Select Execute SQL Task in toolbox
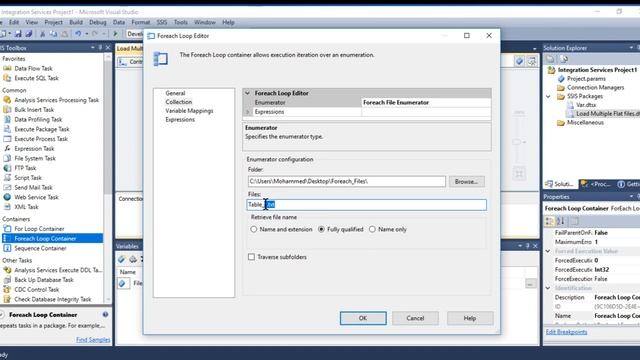Viewport: 640px width, 360px height. [x=36, y=78]
